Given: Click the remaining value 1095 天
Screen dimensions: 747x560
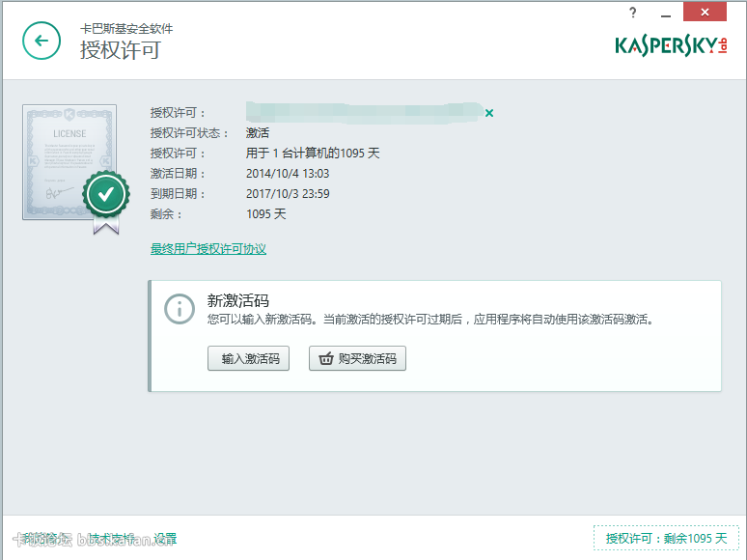Looking at the screenshot, I should click(x=265, y=214).
